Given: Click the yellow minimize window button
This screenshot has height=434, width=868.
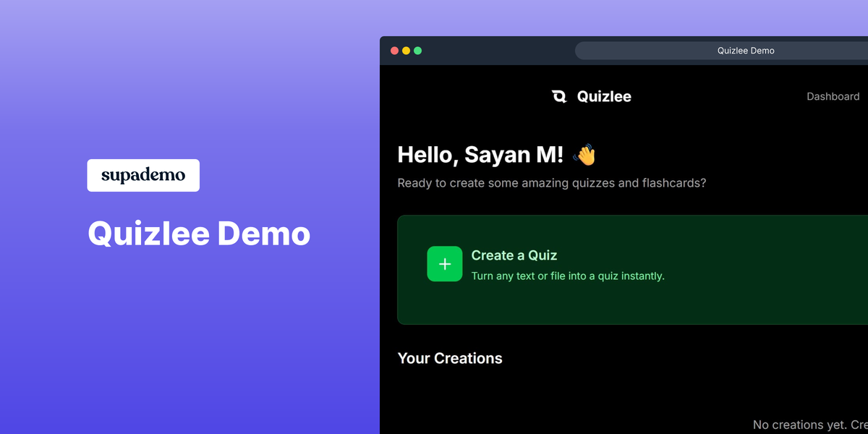Looking at the screenshot, I should pos(407,51).
